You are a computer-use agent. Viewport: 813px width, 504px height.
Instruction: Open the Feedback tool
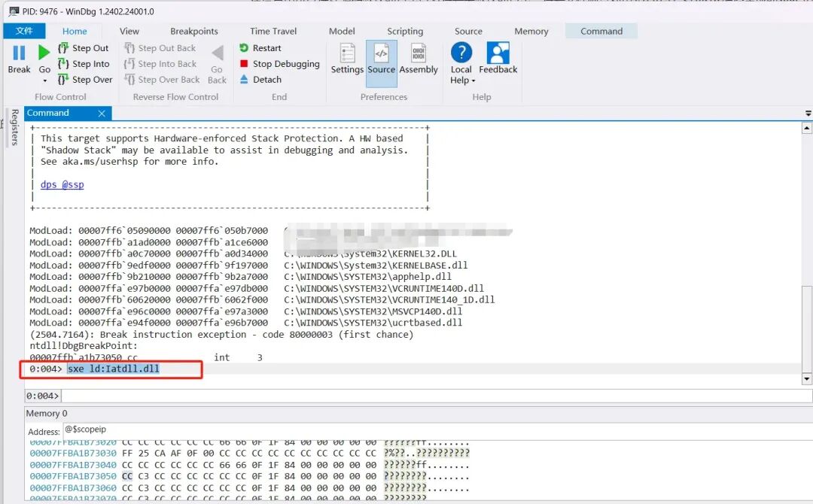click(498, 59)
